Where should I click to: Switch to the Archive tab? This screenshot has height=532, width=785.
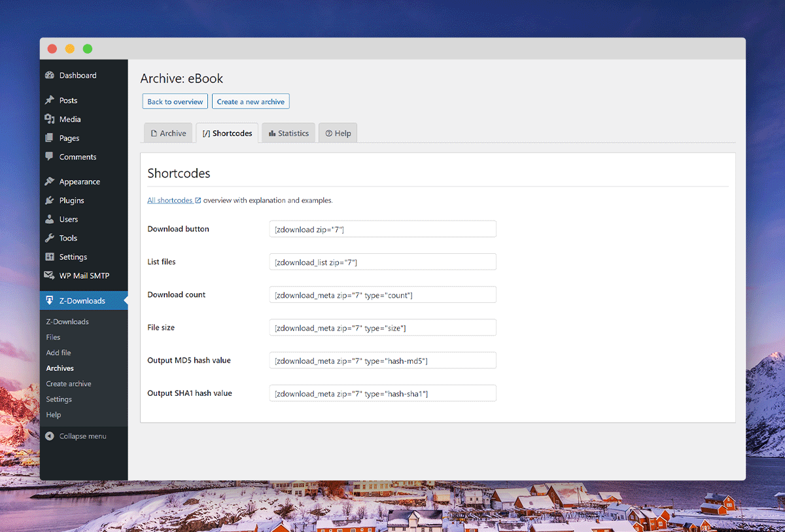(x=168, y=133)
